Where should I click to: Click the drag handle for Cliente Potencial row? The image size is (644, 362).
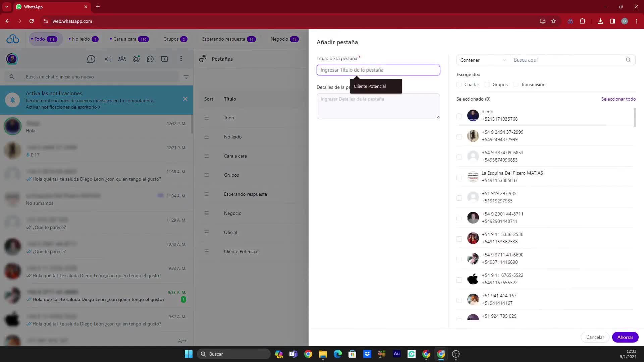[x=207, y=251]
